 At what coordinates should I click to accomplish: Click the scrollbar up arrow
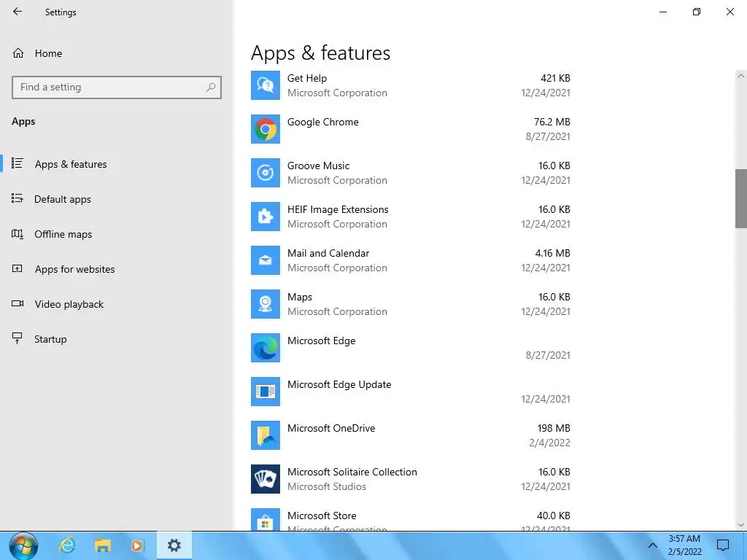[741, 76]
